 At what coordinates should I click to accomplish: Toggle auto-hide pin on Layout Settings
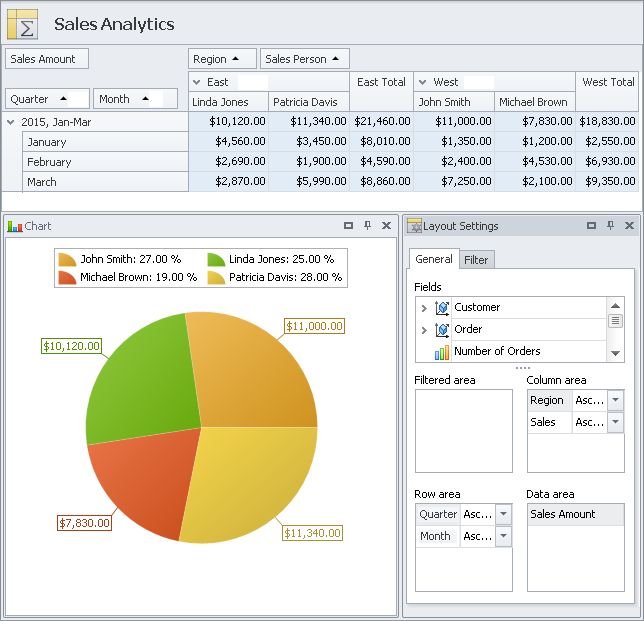[610, 226]
